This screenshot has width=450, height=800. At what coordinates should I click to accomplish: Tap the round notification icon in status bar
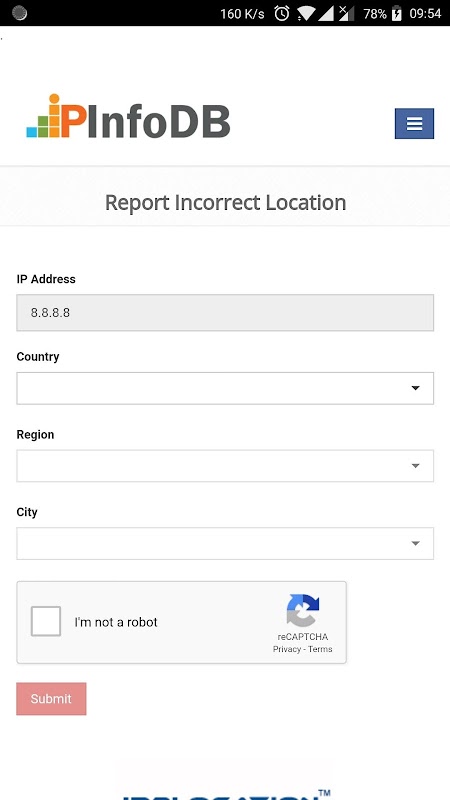tap(19, 13)
